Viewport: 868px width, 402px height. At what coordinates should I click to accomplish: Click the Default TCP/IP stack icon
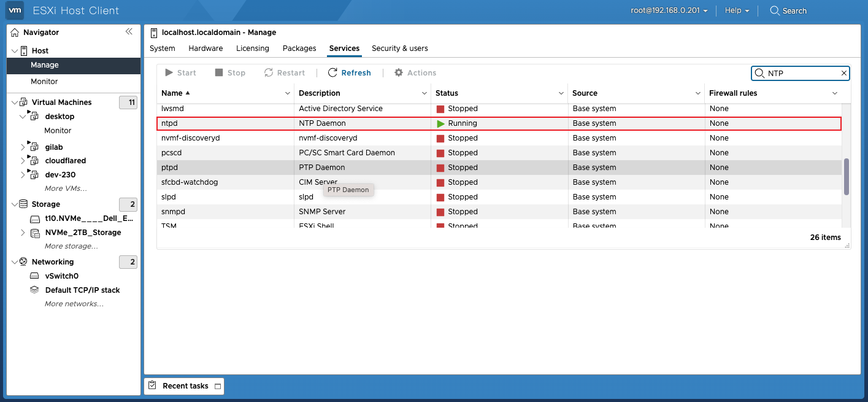pyautogui.click(x=35, y=290)
